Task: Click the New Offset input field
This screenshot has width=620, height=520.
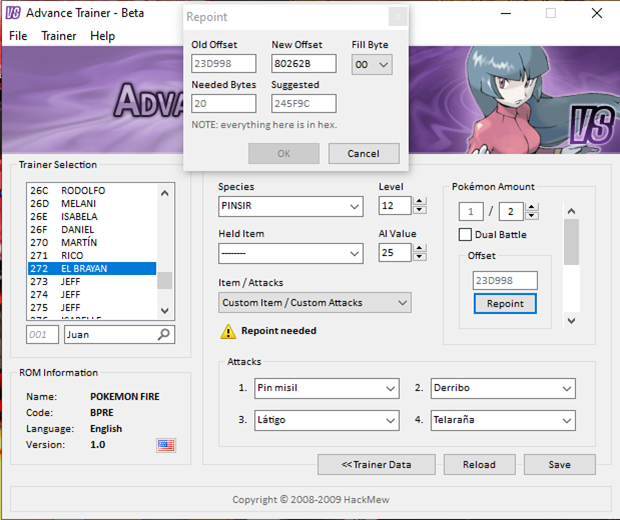Action: (303, 65)
